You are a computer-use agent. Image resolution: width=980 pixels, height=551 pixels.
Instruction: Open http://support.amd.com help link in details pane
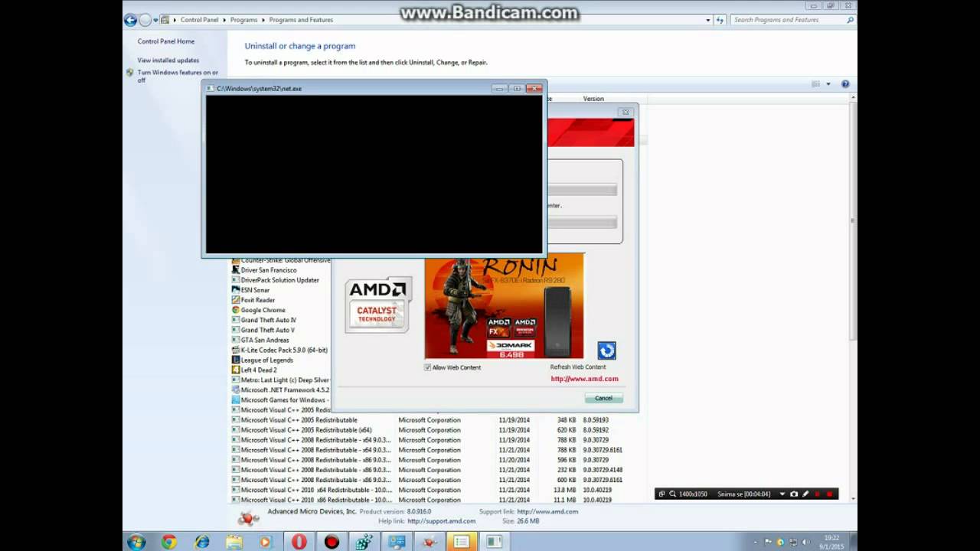tap(441, 521)
